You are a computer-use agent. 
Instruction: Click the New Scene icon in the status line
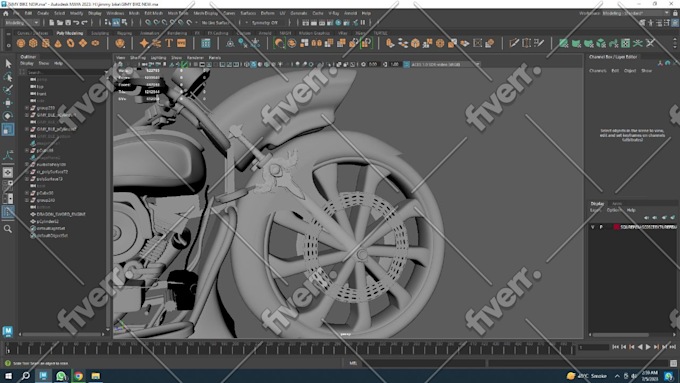(x=52, y=23)
